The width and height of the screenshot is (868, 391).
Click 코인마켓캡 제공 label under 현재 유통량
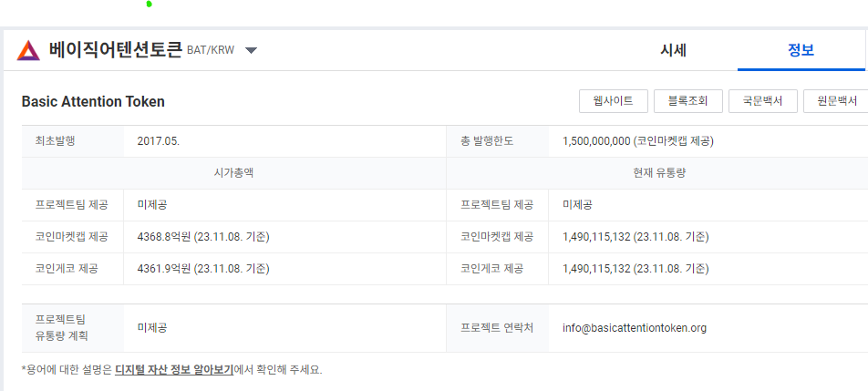coord(497,237)
